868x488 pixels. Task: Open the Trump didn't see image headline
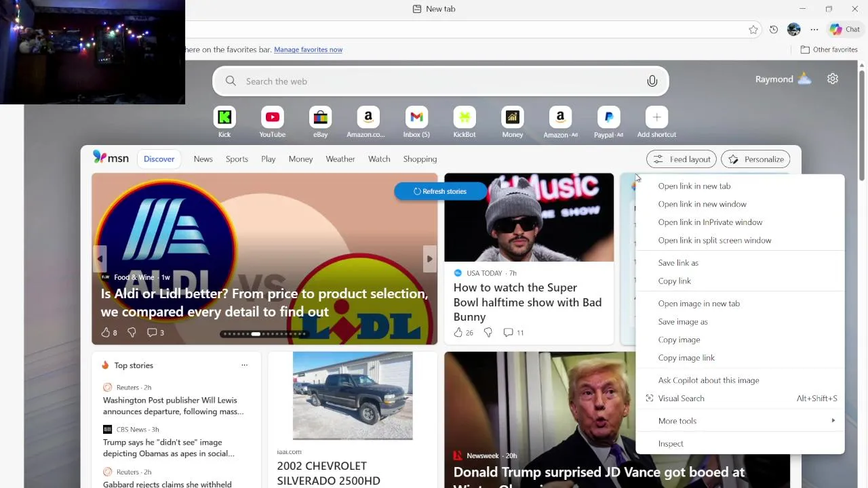(x=169, y=448)
